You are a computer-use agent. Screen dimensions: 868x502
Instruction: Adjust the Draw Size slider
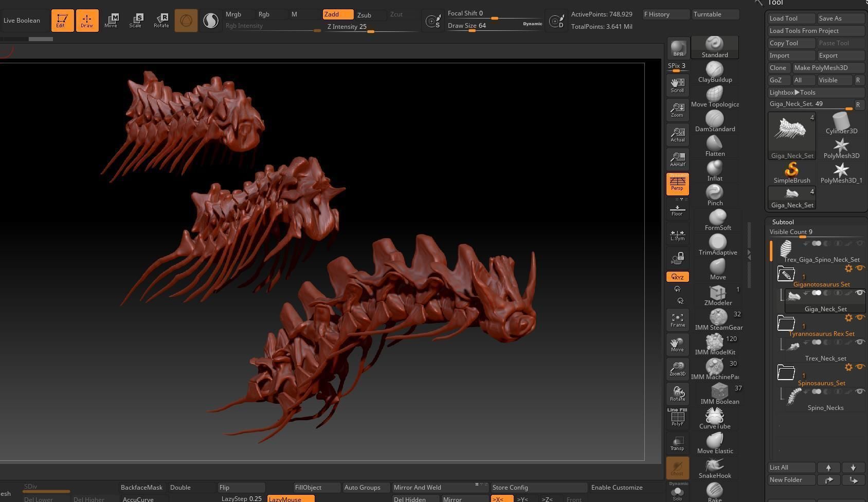[495, 26]
